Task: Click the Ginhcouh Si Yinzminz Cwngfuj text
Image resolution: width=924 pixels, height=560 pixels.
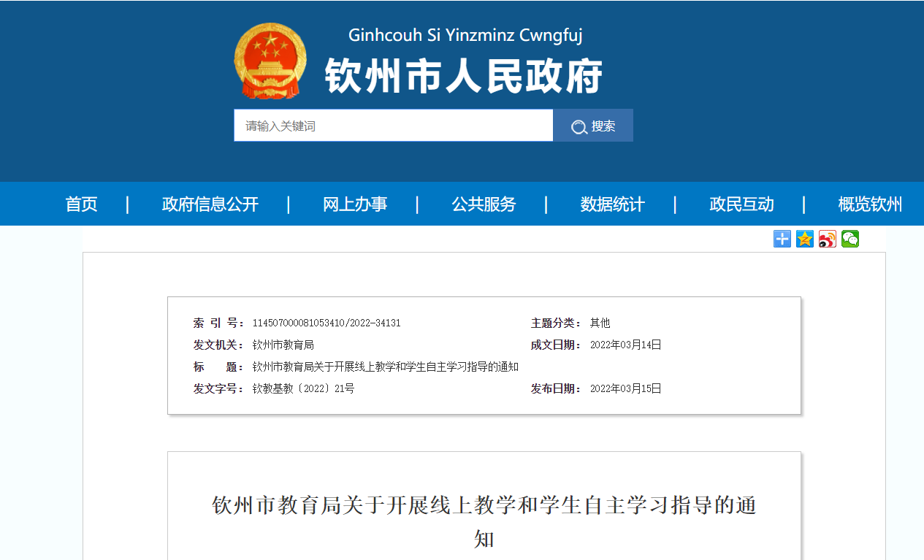Action: point(465,35)
